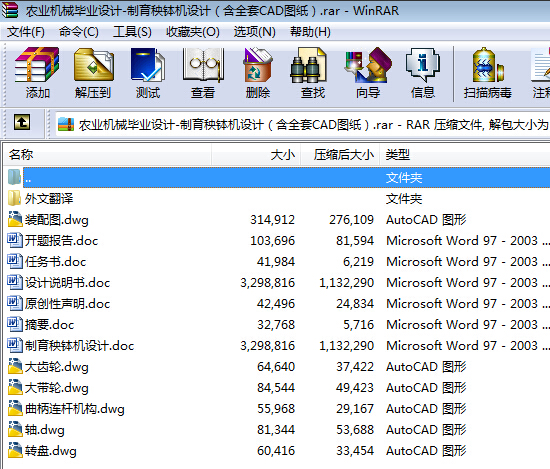Click the WinRAR title bar app icon
The height and width of the screenshot is (469, 550).
[9, 10]
